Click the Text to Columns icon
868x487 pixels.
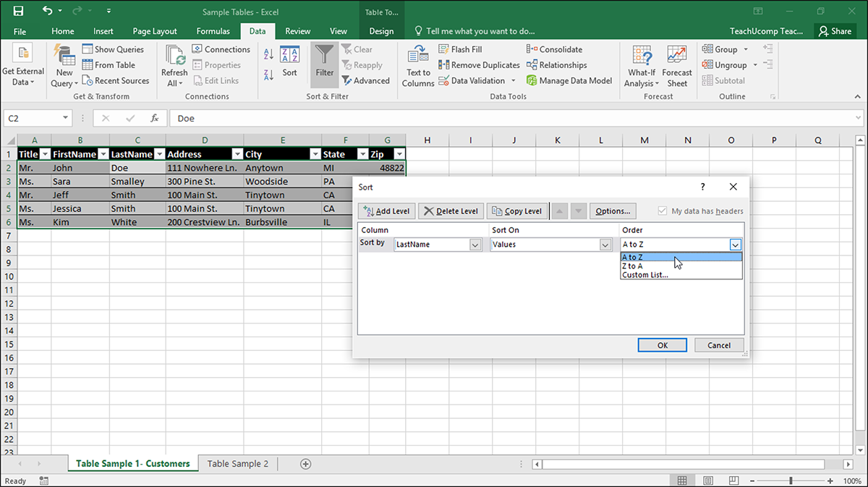point(417,65)
